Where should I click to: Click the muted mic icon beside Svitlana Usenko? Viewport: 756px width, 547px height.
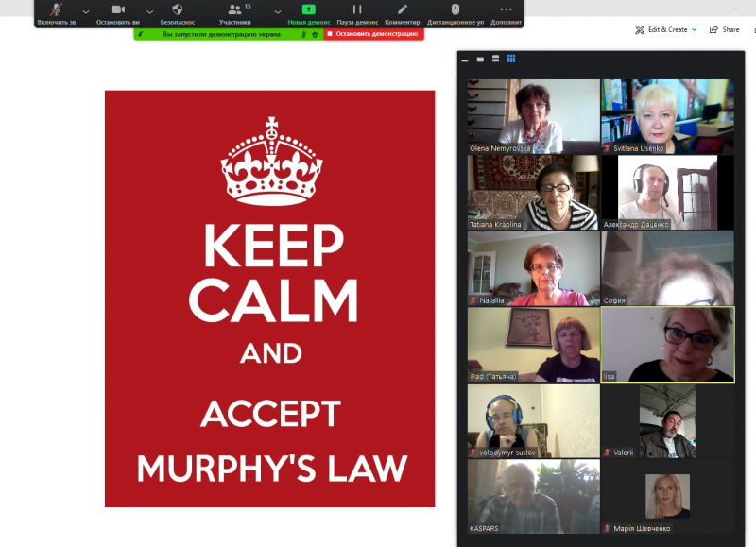click(608, 148)
